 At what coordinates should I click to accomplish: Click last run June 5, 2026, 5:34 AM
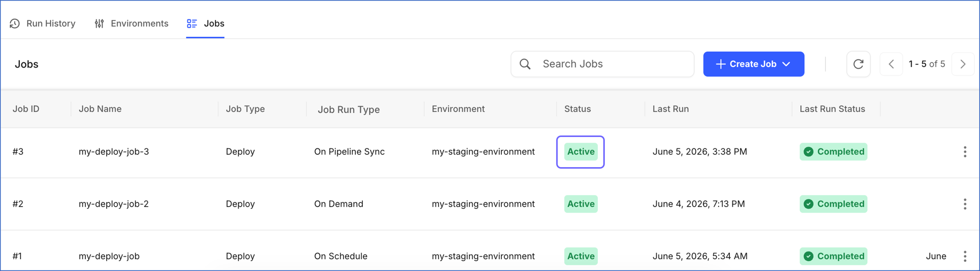pos(700,256)
